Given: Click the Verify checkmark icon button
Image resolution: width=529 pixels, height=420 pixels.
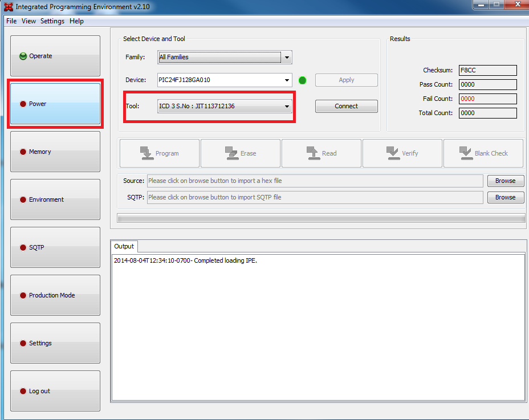Looking at the screenshot, I should tap(402, 153).
